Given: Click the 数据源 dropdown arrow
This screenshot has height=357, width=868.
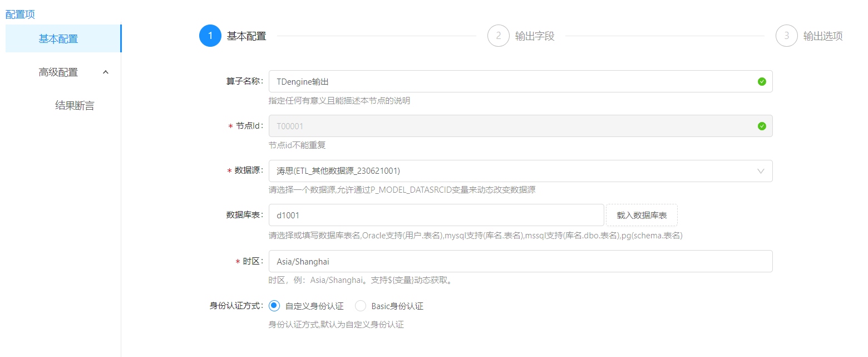Looking at the screenshot, I should pyautogui.click(x=761, y=171).
